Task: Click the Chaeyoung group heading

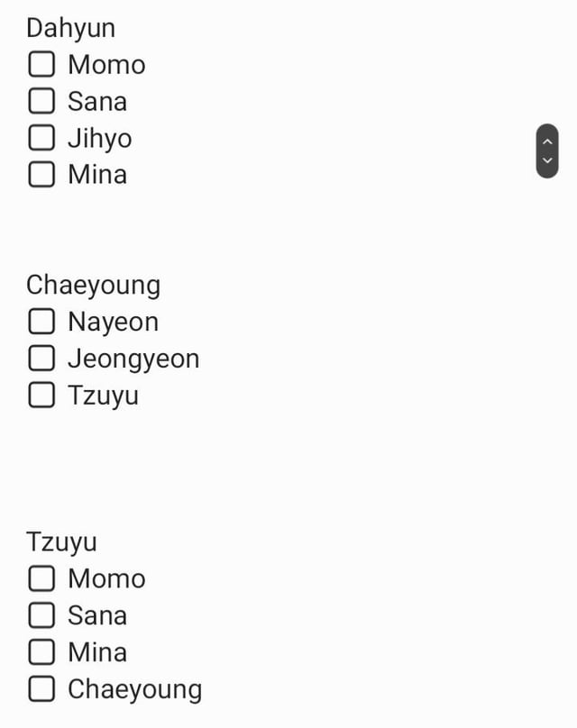Action: coord(93,285)
